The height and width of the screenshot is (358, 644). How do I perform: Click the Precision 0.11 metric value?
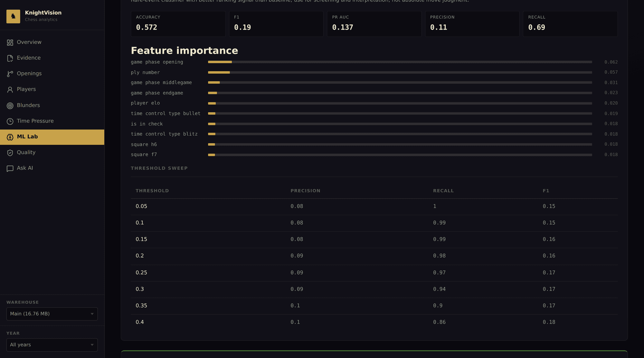click(439, 27)
